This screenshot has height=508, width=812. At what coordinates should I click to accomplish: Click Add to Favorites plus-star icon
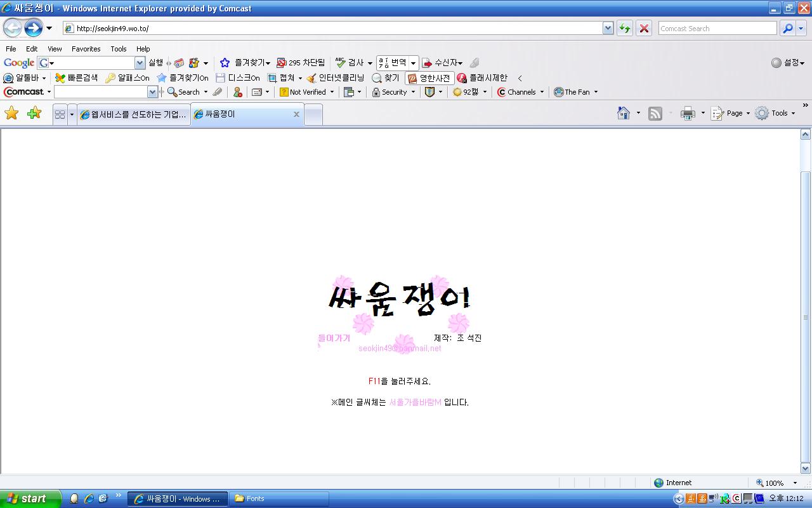tap(34, 113)
